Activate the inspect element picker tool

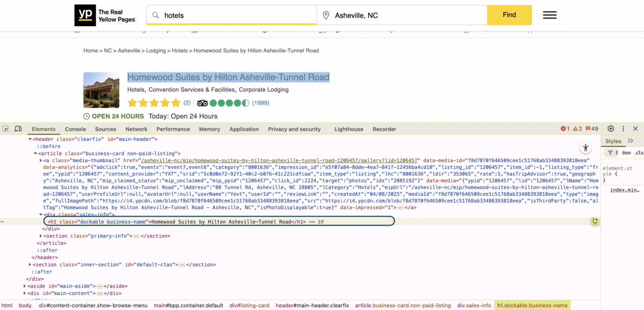6,129
